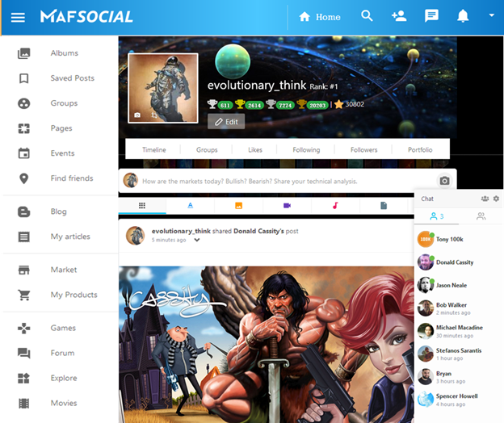Open chat with Spencer Howell
Viewport: 504px width, 423px height.
pyautogui.click(x=458, y=400)
